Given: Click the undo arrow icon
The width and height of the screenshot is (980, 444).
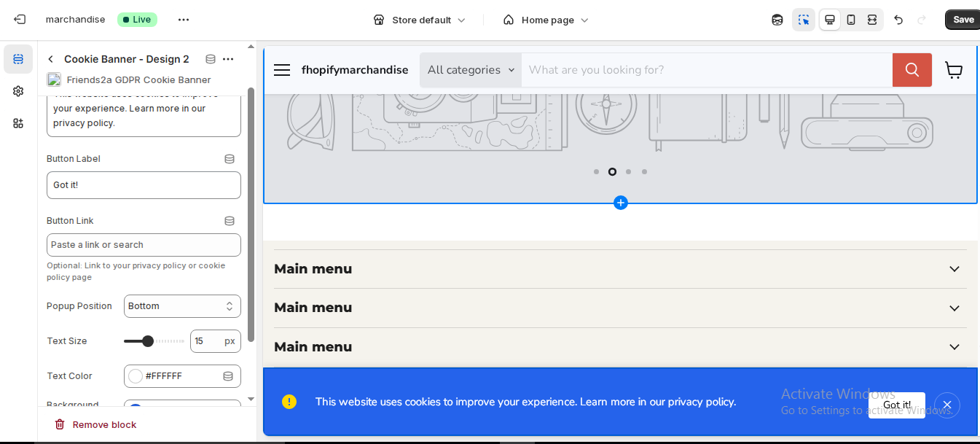Looking at the screenshot, I should pyautogui.click(x=898, y=20).
